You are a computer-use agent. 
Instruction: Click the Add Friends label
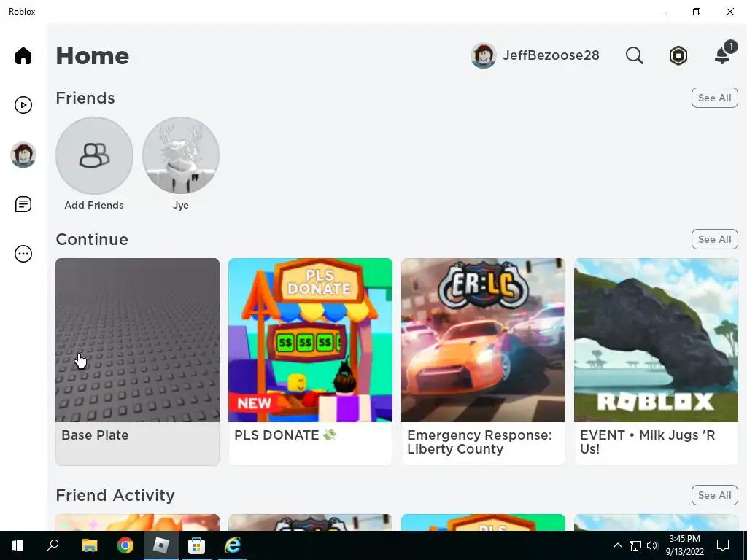94,205
